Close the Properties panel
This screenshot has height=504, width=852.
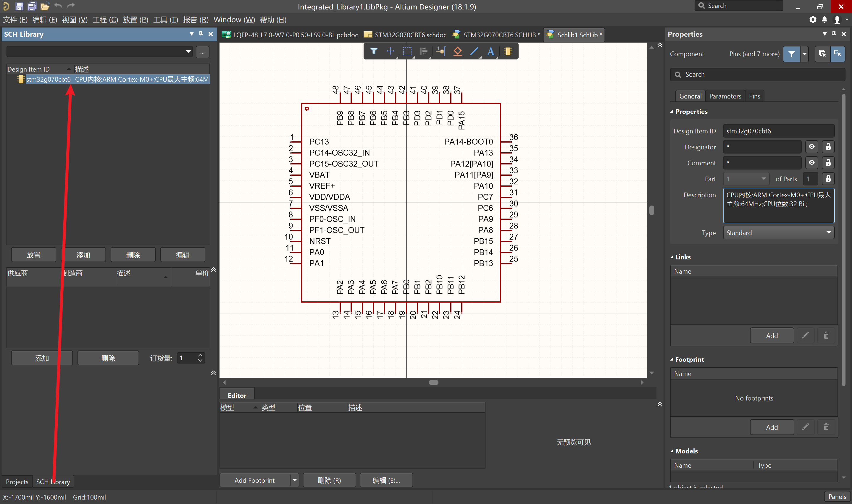[x=843, y=34]
